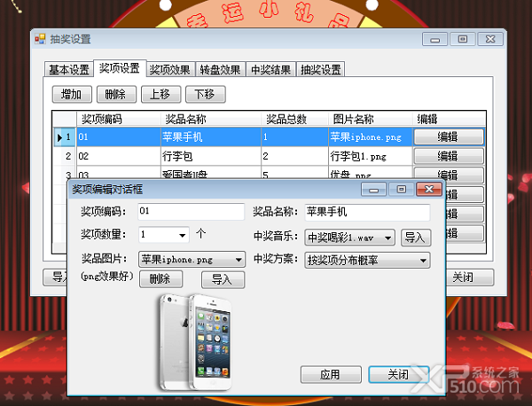Minimize the 抽奖设置 window

point(435,39)
